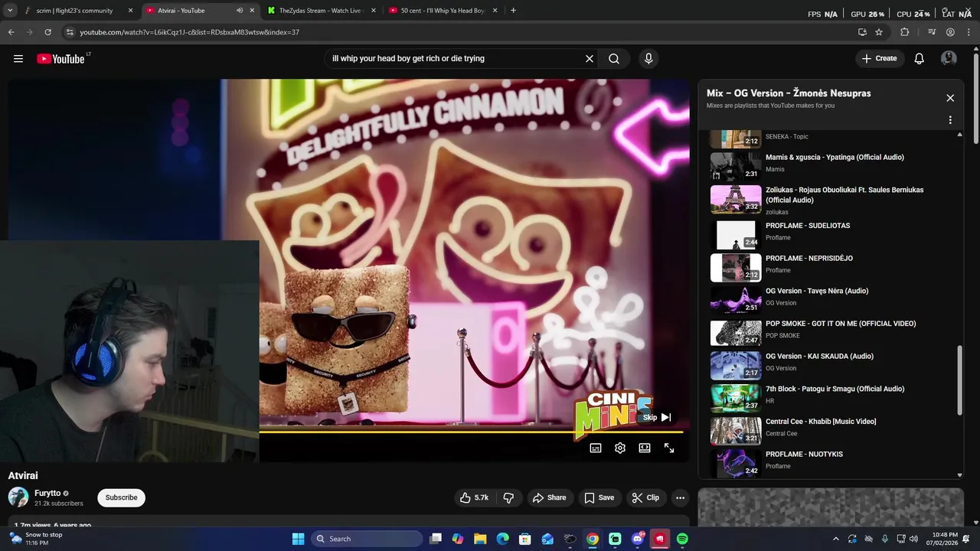Open the YouTube guide hamburger menu

point(18,59)
